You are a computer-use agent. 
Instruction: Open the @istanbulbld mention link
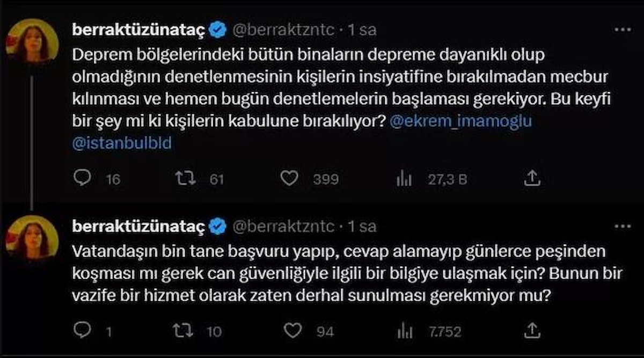(x=122, y=144)
